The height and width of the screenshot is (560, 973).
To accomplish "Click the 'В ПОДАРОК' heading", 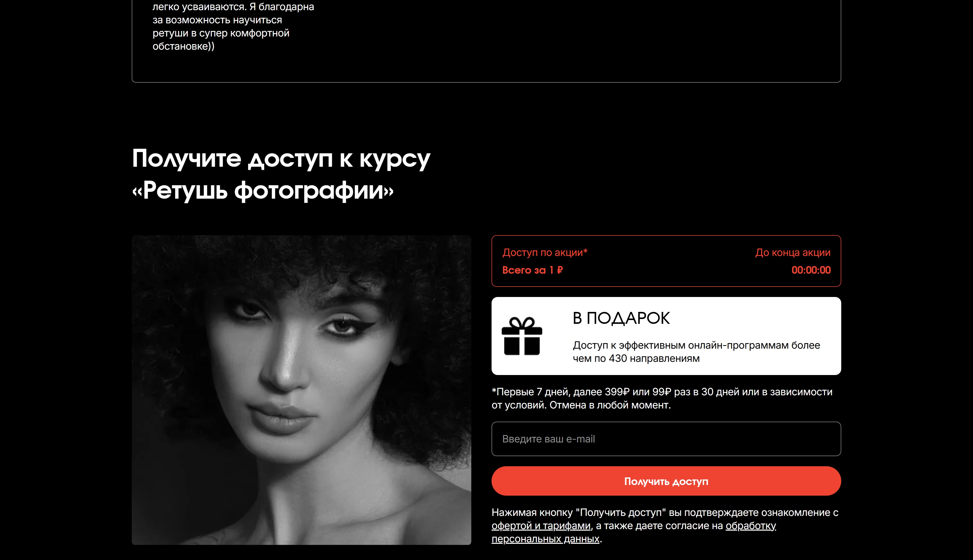I will coord(621,318).
